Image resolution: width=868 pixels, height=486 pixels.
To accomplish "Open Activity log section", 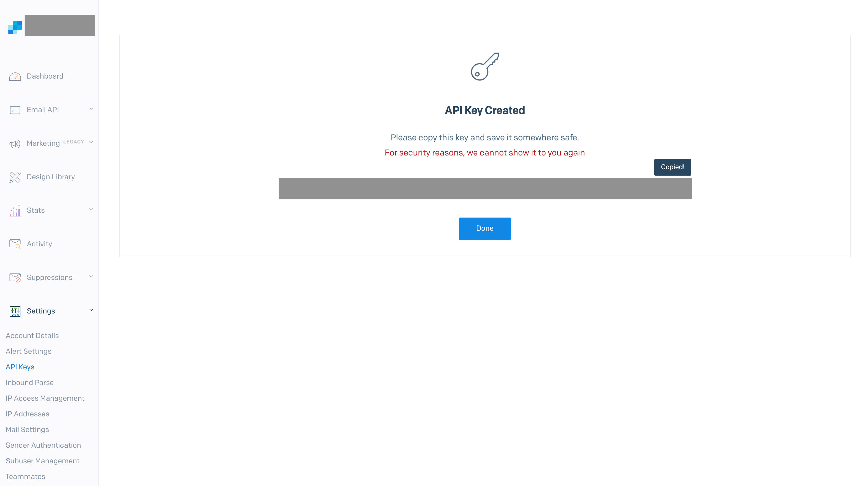I will tap(39, 243).
